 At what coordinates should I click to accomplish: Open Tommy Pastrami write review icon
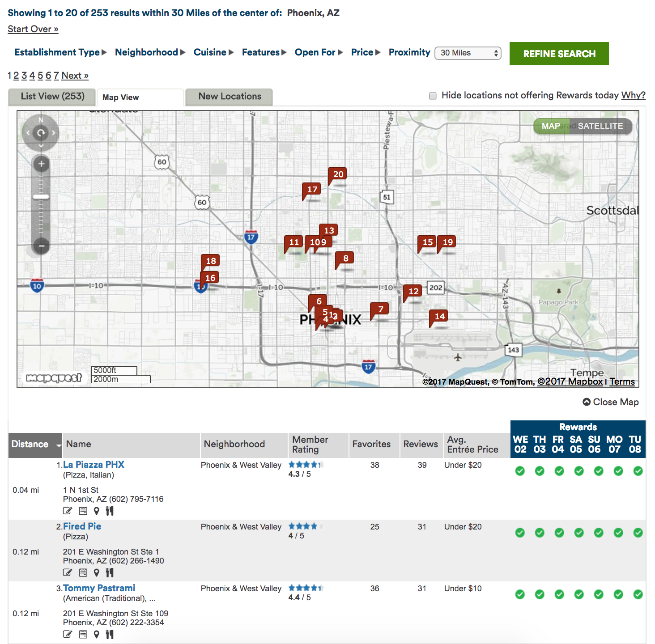(68, 634)
